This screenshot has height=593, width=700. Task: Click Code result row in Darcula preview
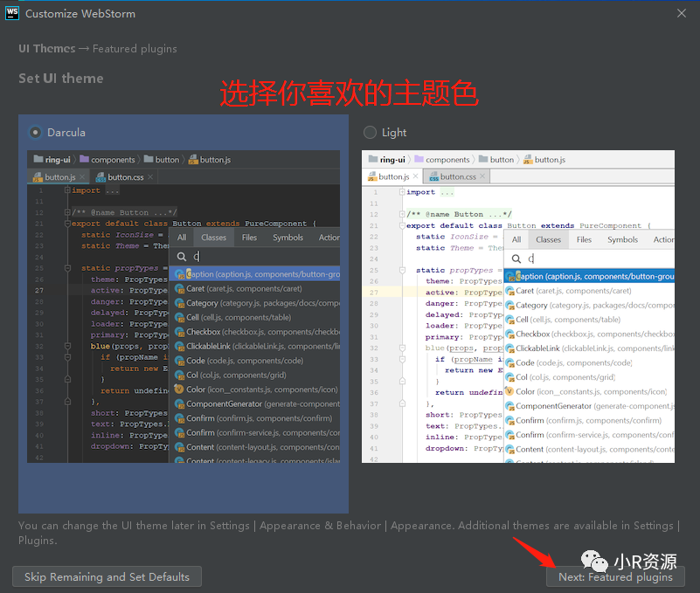[x=255, y=361]
